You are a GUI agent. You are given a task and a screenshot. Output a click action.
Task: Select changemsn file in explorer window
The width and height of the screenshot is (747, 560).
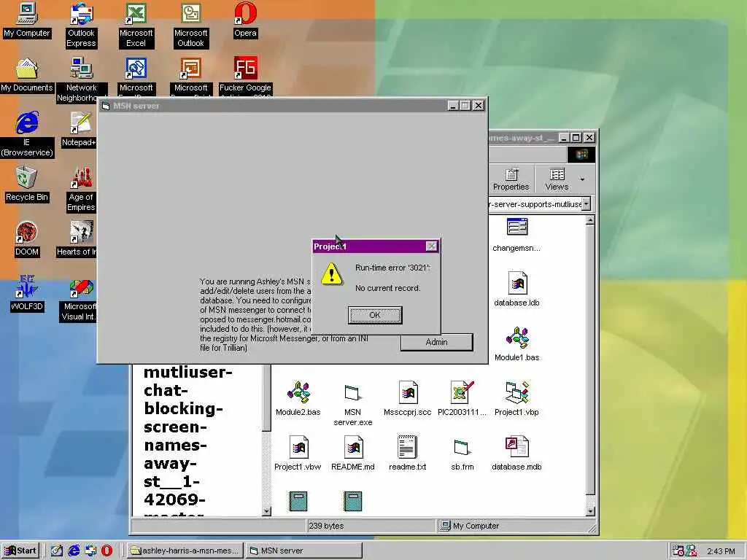pos(516,234)
